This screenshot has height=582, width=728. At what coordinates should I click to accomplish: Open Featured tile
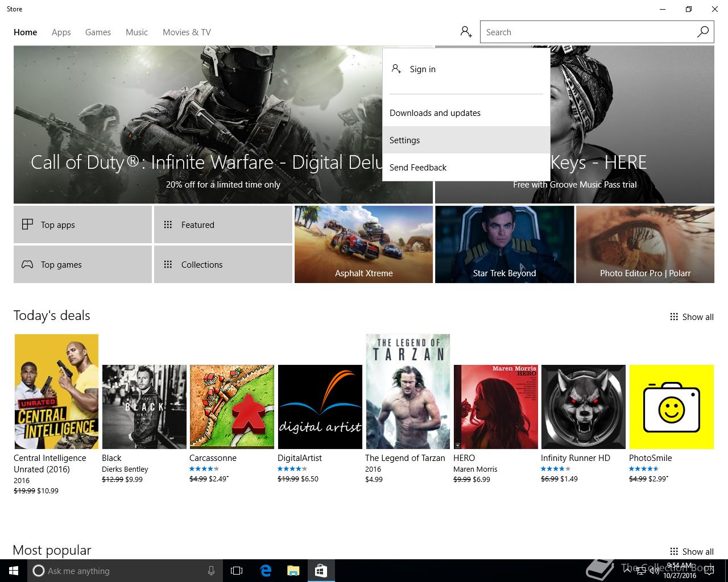click(x=223, y=225)
